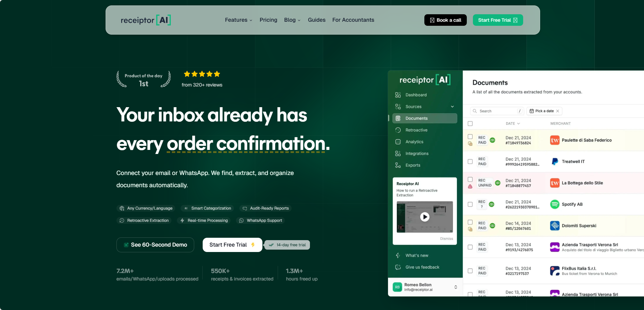Click the video thumbnail in Receiptor AI card

click(x=425, y=217)
